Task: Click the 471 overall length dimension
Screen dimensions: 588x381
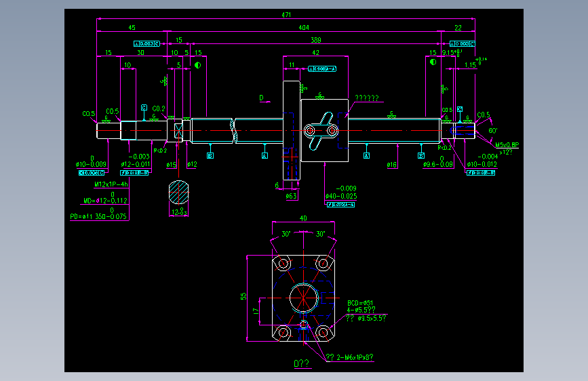Action: 286,15
